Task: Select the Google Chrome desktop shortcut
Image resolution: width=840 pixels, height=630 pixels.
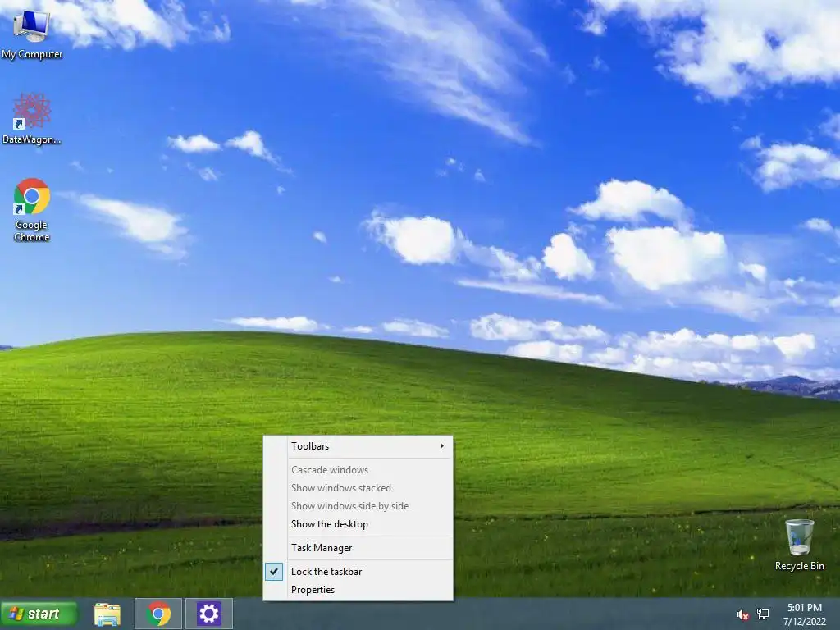Action: [32, 209]
